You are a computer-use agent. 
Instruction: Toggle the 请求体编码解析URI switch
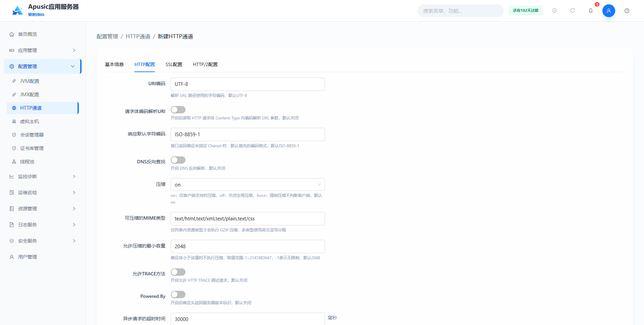(178, 110)
